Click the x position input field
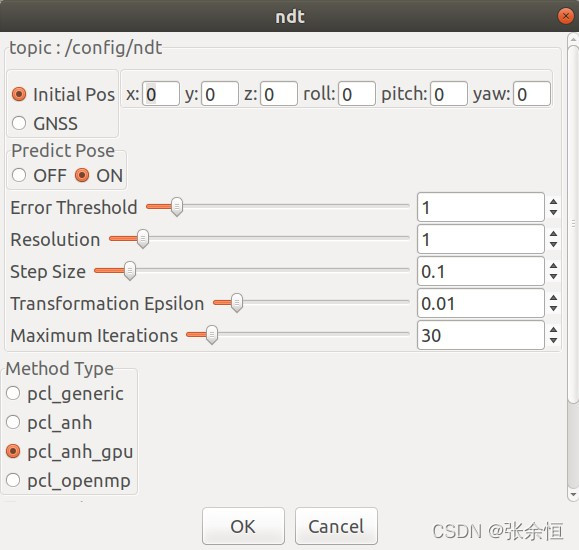The image size is (579, 550). tap(161, 94)
